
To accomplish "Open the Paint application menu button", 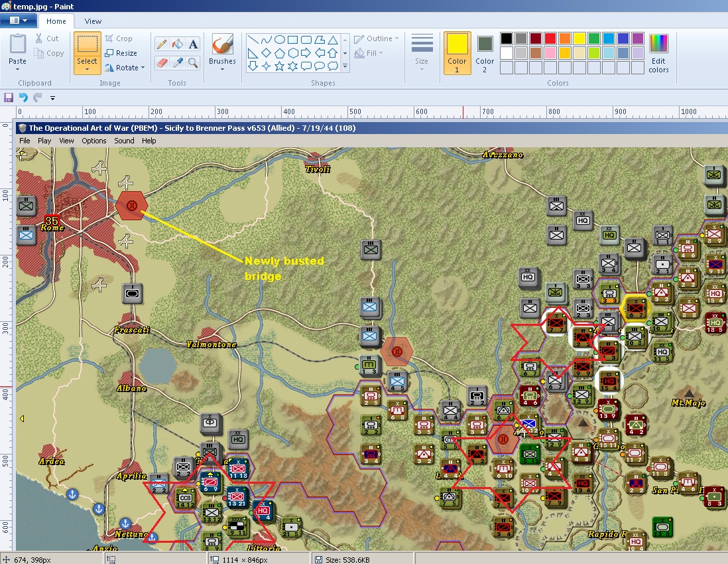I will (x=19, y=21).
